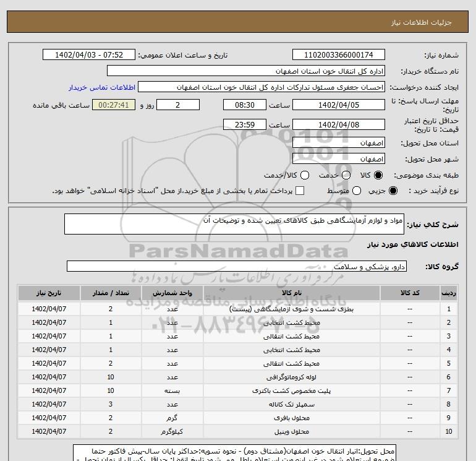Click the delivery province field اصفهان

[339, 142]
